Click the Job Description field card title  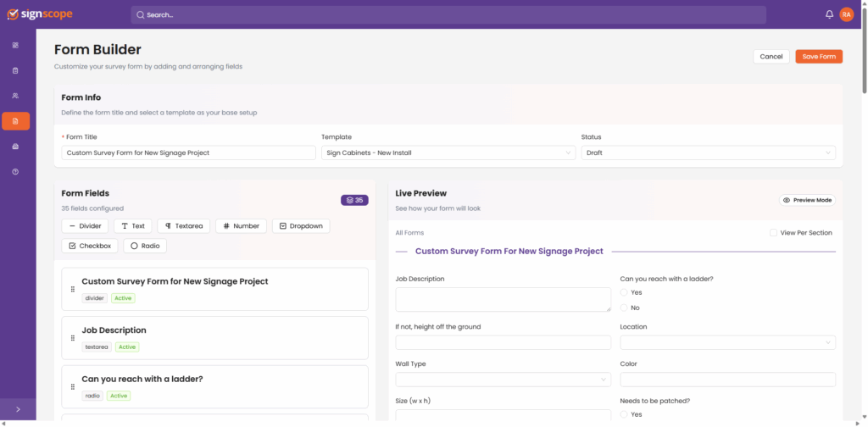(114, 330)
